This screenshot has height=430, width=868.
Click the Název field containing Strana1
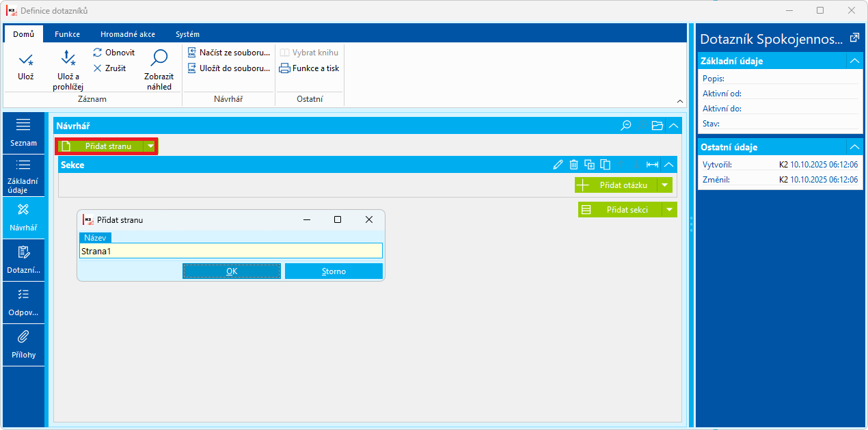231,251
